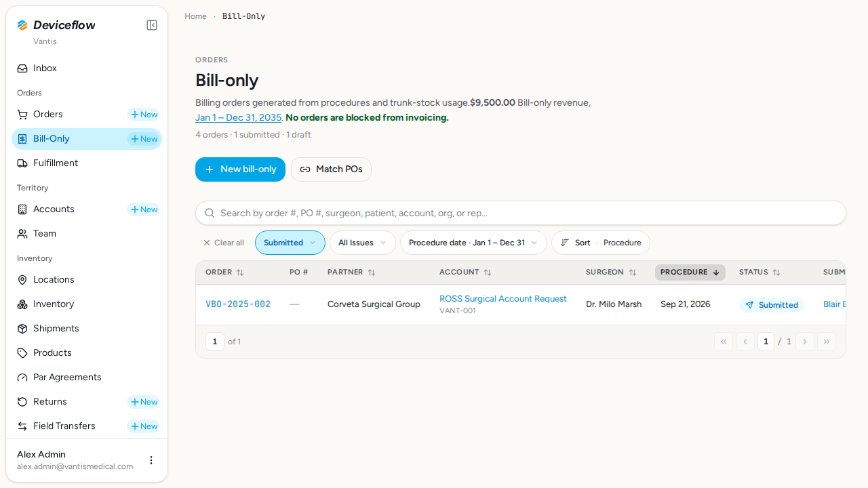Open Team in the sidebar
868x488 pixels.
coord(87,234)
